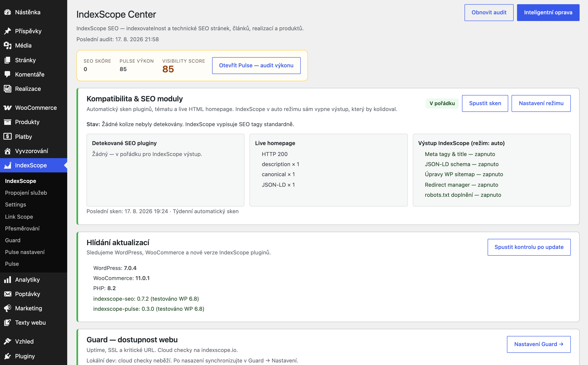Open Analytiky menu label
588x365 pixels.
coord(28,280)
